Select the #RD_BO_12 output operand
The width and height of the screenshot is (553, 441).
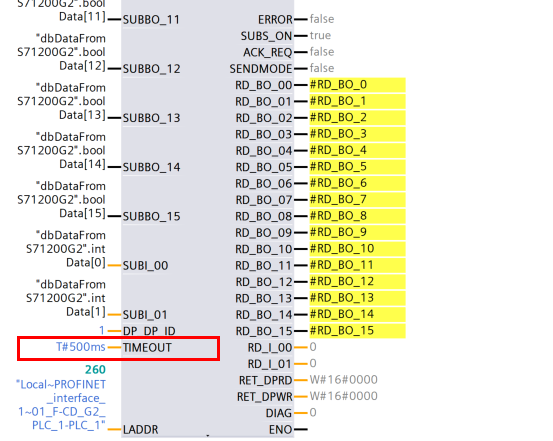tap(357, 282)
